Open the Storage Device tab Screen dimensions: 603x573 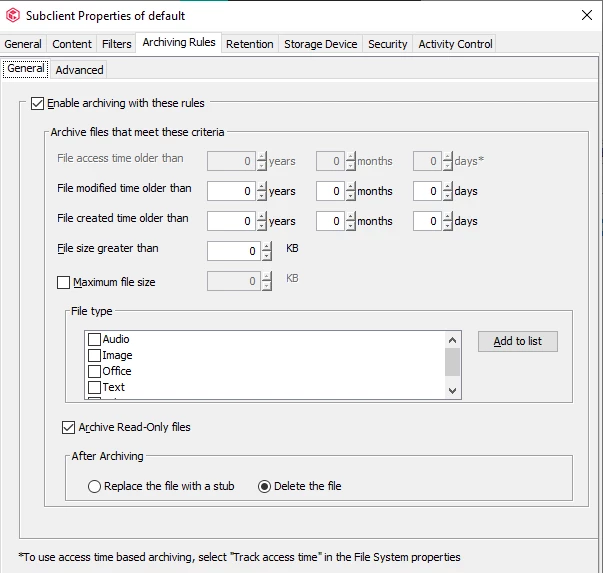pyautogui.click(x=320, y=44)
